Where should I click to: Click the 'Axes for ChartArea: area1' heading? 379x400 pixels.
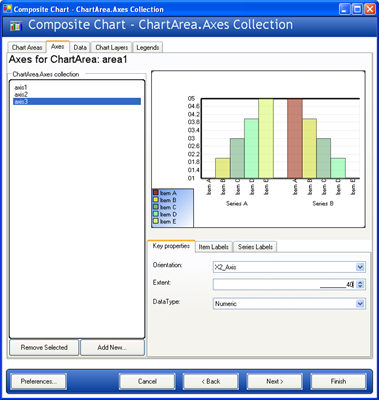68,60
